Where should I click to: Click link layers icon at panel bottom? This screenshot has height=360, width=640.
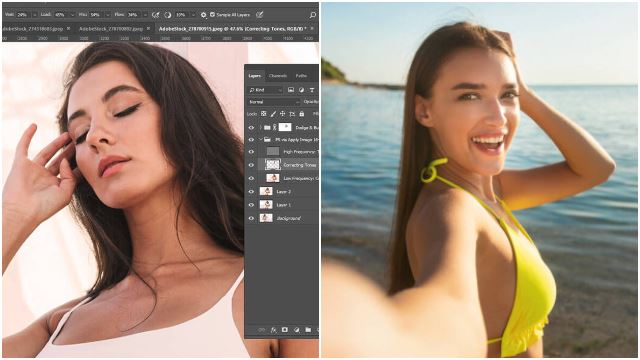tap(262, 330)
